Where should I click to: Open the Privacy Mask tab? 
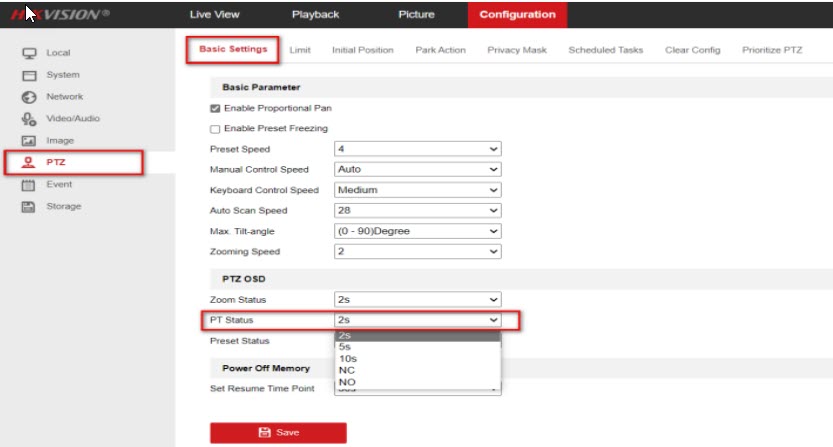516,50
